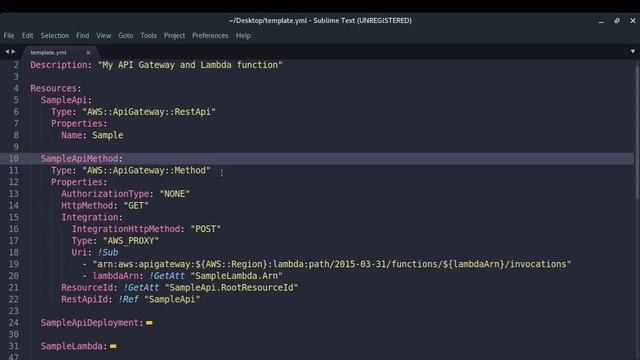Go to previous tab with left arrow
The image size is (640, 360).
coord(7,52)
